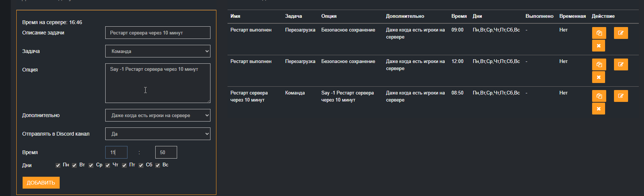The image size is (644, 196).
Task: Disable the Вс day checkbox
Action: click(157, 165)
